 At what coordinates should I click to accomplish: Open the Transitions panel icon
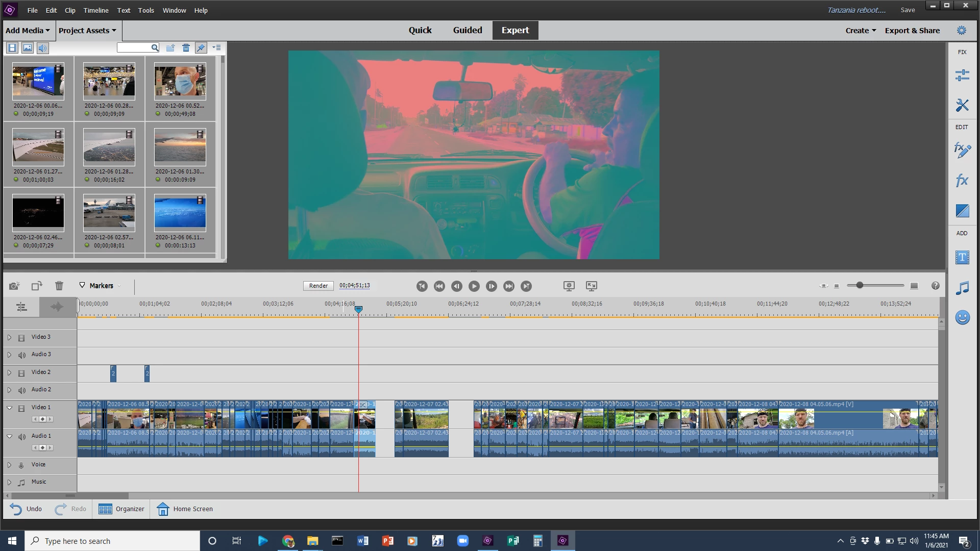[962, 211]
